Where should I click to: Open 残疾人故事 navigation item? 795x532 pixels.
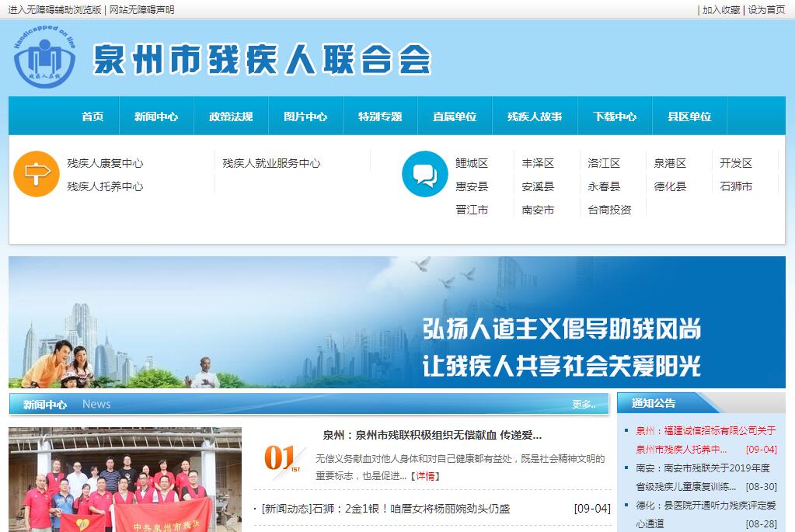click(535, 116)
